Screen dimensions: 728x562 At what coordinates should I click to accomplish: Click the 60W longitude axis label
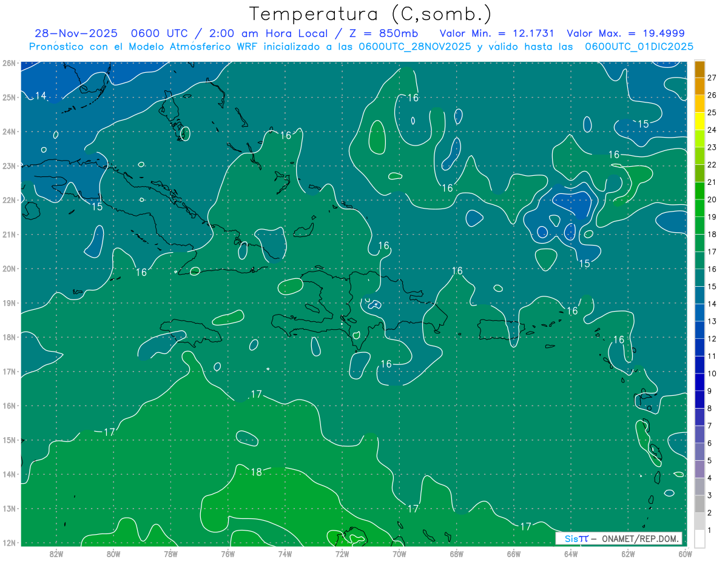point(685,554)
